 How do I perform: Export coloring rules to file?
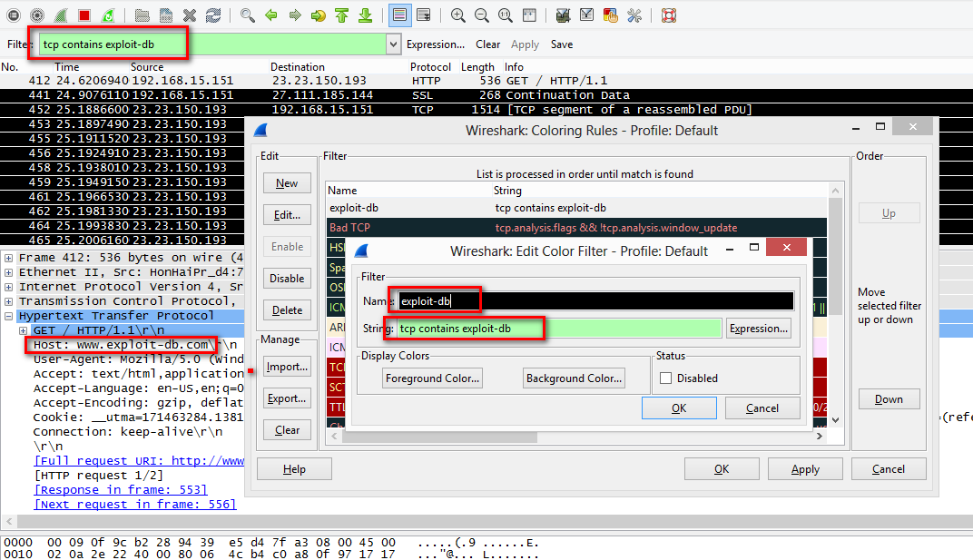[x=287, y=398]
